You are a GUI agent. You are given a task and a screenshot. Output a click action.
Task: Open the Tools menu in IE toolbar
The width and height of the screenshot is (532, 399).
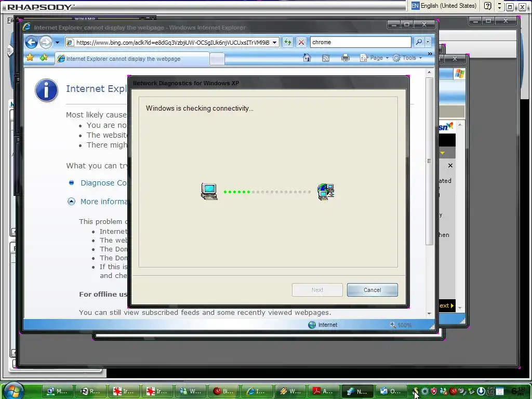[x=407, y=58]
